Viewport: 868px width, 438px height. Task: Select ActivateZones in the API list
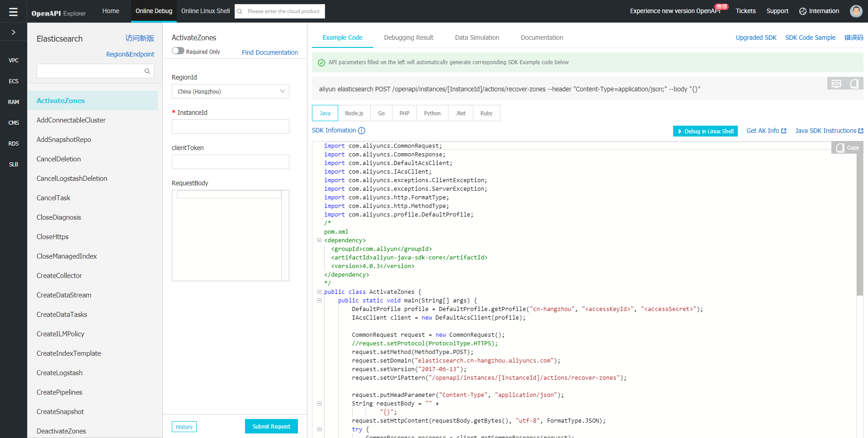(x=93, y=101)
